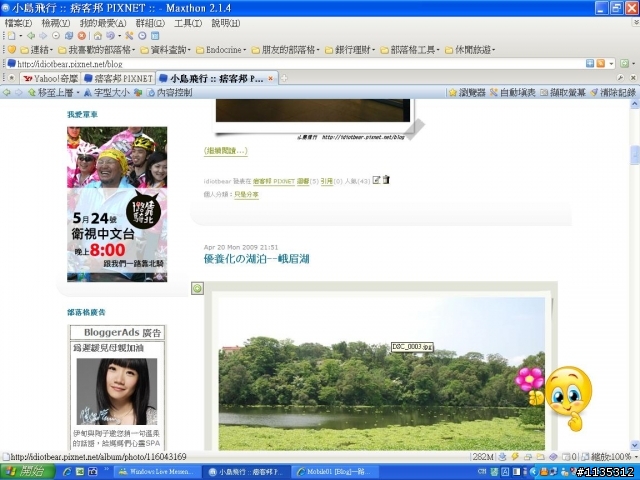The height and width of the screenshot is (480, 640).
Task: Click the 自動填表 toolbar button
Action: click(513, 93)
